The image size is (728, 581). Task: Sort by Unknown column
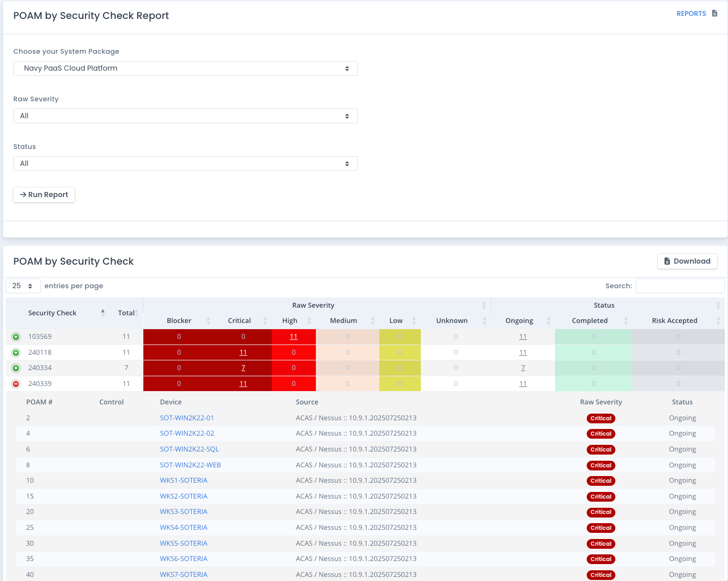[456, 320]
